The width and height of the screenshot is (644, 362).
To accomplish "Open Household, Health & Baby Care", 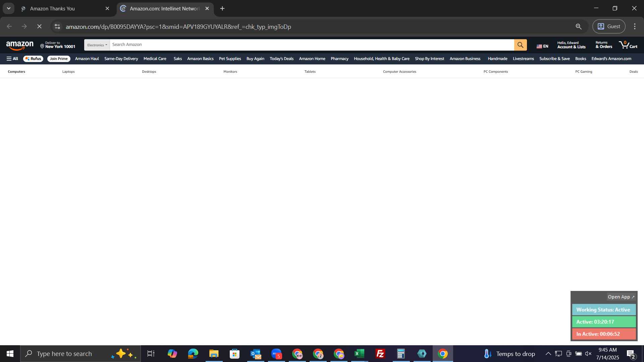I will coord(381,59).
